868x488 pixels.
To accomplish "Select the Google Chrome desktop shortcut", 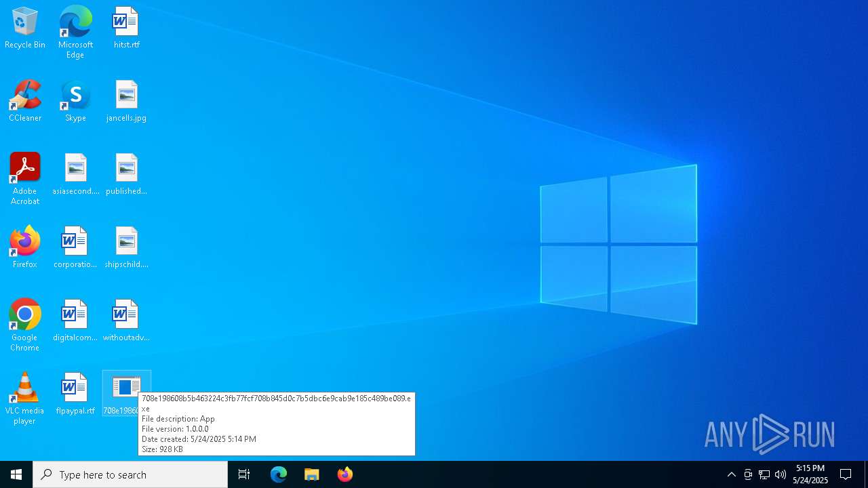I will coord(25,325).
